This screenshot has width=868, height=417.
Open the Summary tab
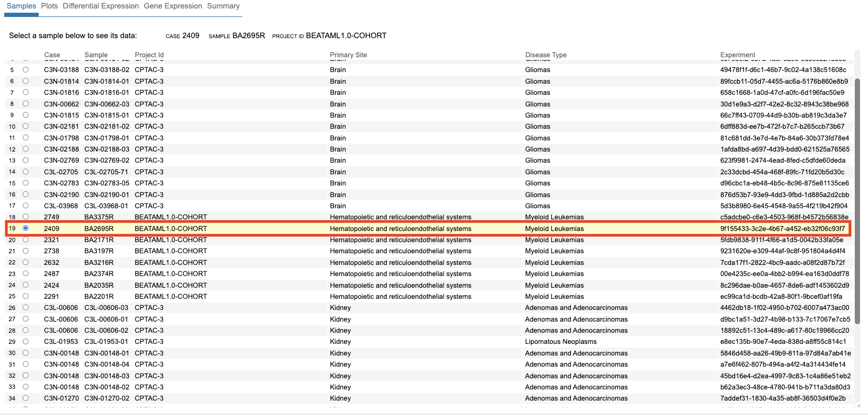223,6
